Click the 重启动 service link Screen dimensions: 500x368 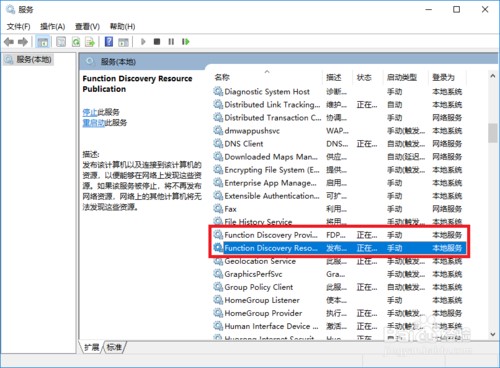click(x=94, y=123)
